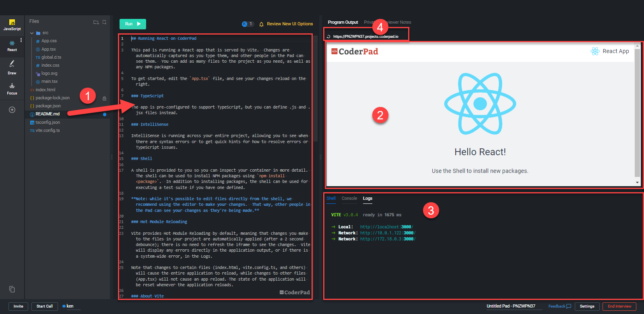
Task: Open the React tab three-dot menu
Action: [21, 40]
